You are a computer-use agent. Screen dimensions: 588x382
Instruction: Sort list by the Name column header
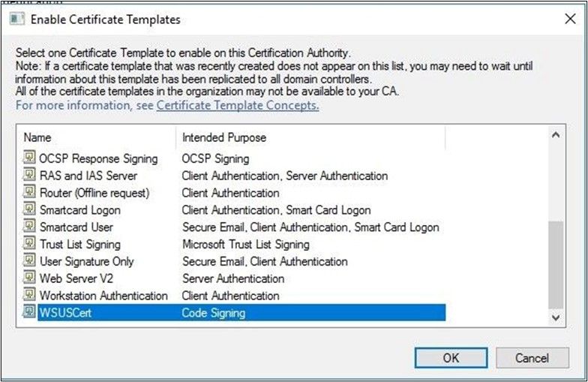pos(96,137)
